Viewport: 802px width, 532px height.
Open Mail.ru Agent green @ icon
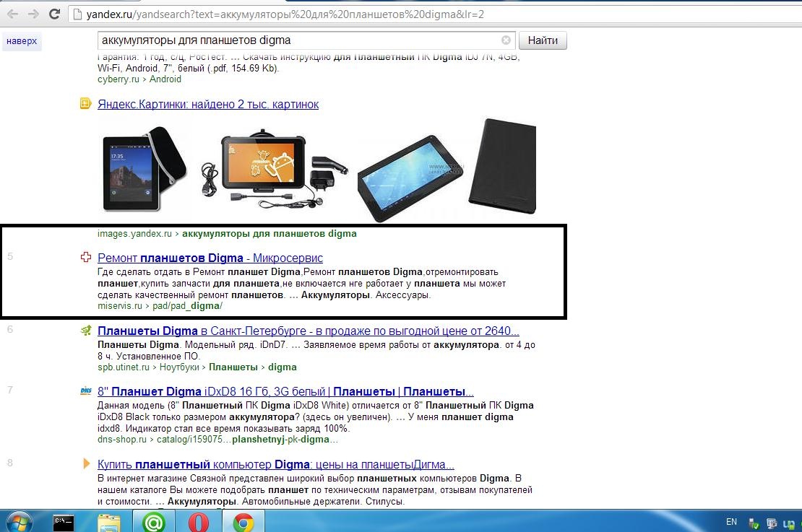153,523
